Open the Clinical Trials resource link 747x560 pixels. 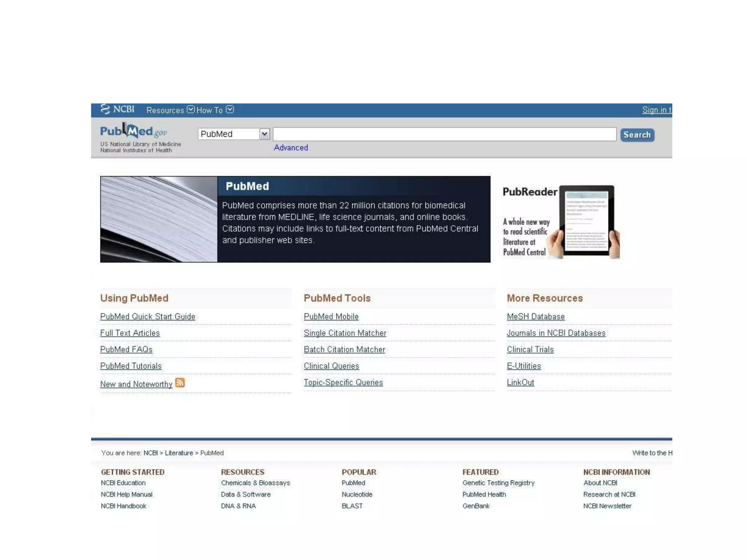point(530,349)
